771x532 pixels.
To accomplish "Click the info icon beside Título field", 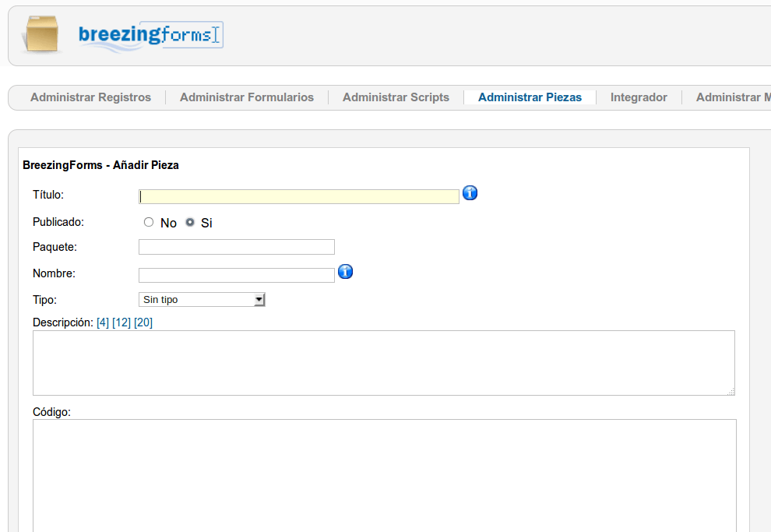I will tap(470, 193).
